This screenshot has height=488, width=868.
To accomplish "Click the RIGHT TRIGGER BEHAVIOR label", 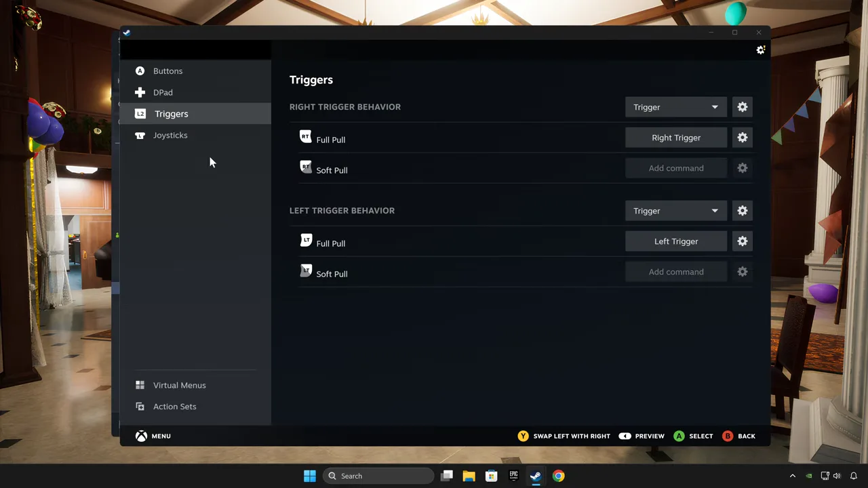I will point(345,107).
